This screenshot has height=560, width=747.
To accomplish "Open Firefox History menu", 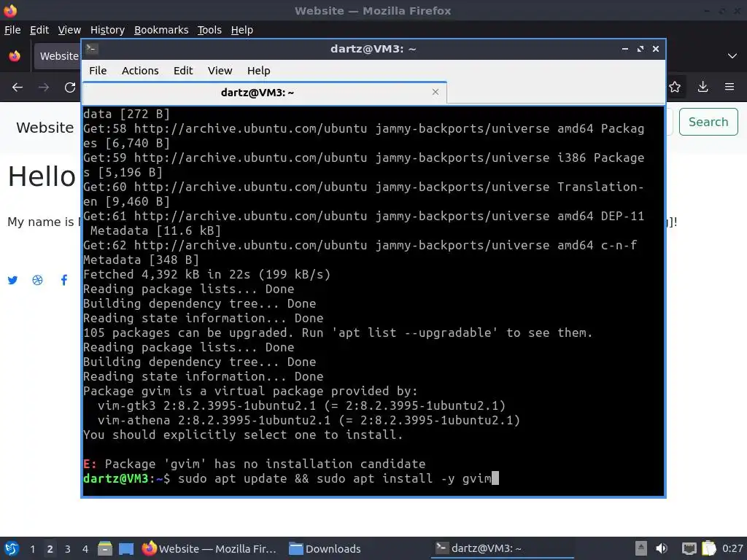I will tap(107, 30).
